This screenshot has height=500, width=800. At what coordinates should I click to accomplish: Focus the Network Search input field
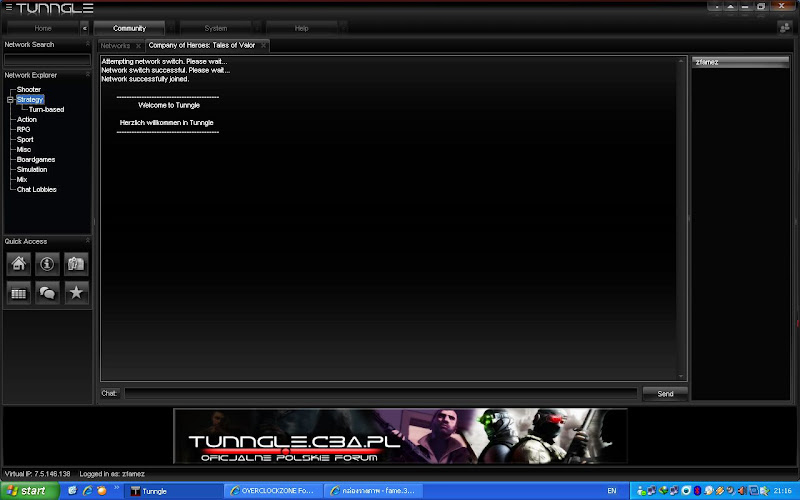click(x=47, y=60)
